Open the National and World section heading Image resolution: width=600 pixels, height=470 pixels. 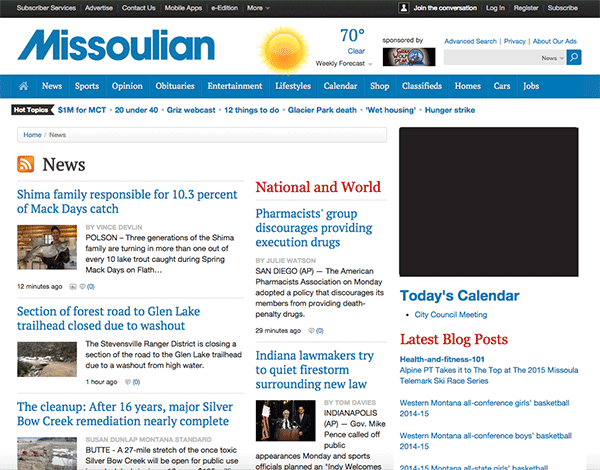(318, 187)
